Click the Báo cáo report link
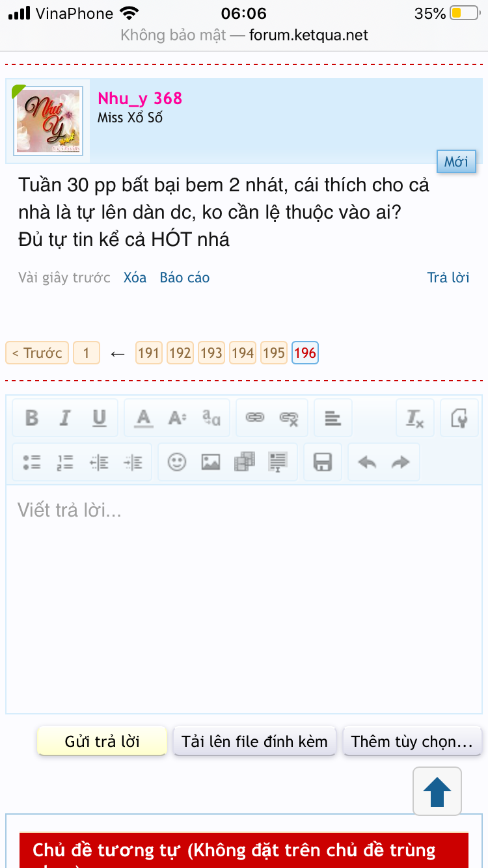Viewport: 488px width, 868px height. 185,278
